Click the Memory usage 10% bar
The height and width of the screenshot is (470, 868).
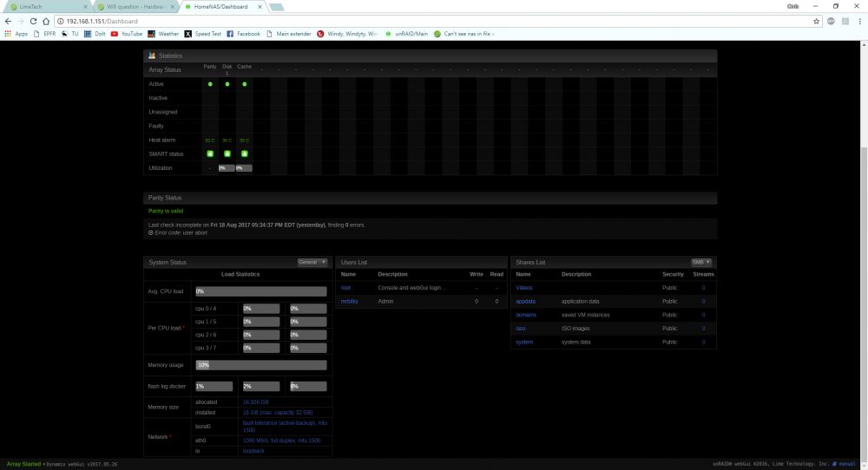pos(260,365)
